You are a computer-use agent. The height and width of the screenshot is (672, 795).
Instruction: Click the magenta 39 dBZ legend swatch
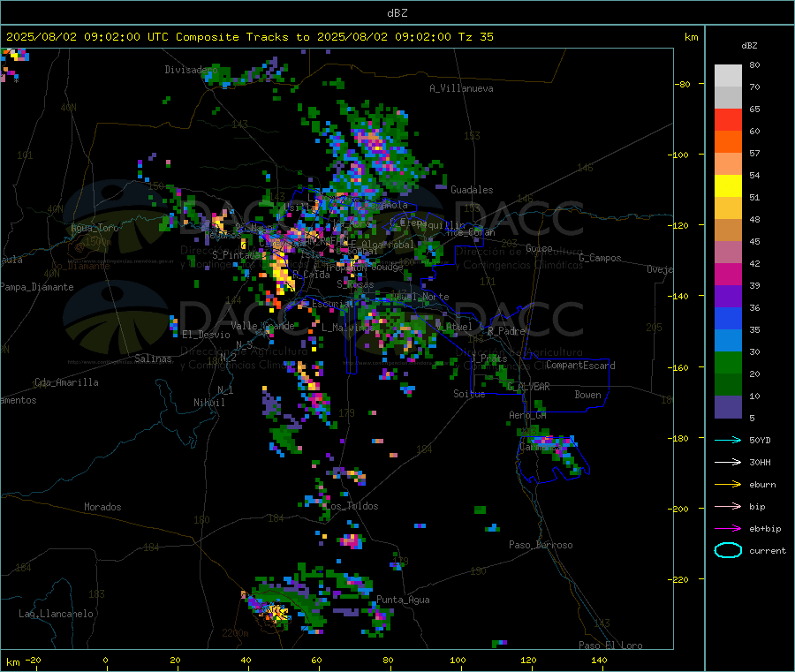click(728, 274)
